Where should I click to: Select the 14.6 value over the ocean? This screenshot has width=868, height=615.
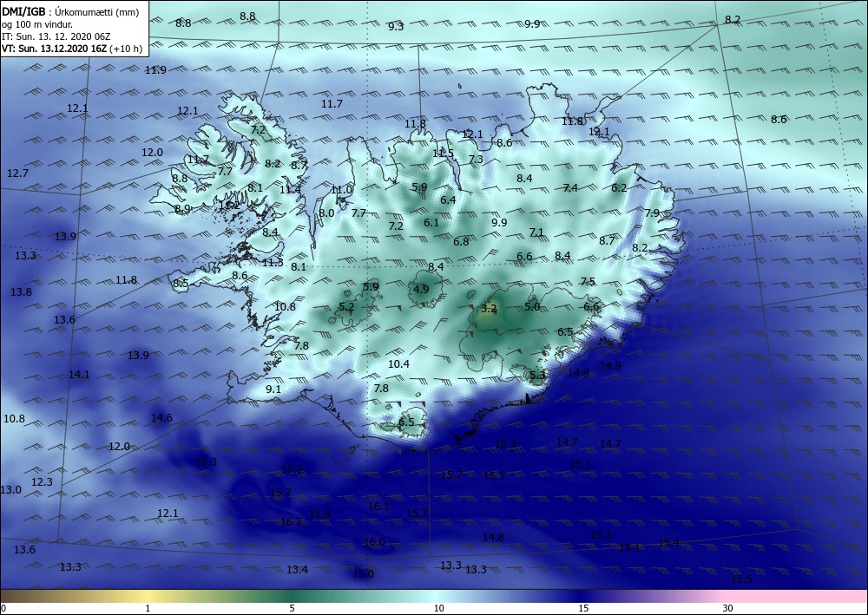[x=161, y=417]
